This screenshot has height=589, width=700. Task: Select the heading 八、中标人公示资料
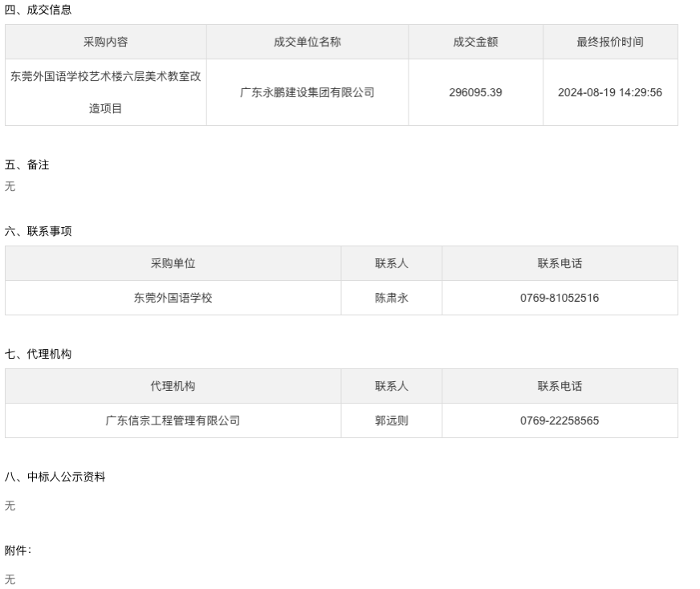[x=55, y=477]
